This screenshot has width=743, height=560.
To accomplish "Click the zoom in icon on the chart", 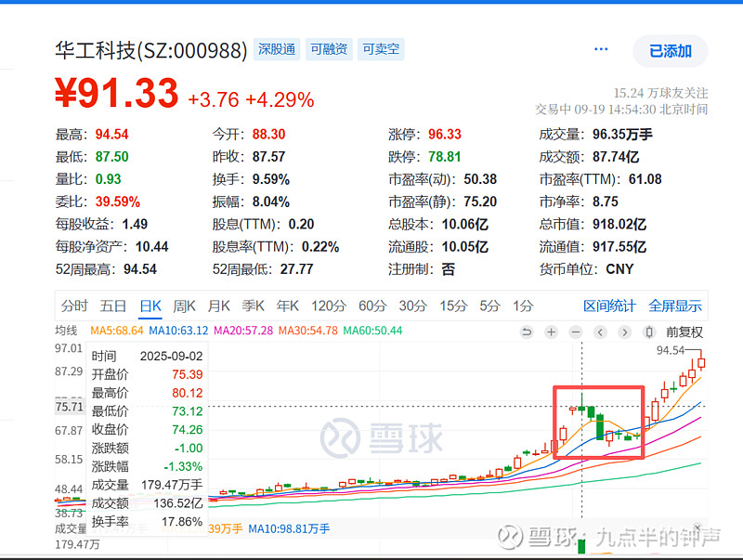I will click(x=551, y=331).
